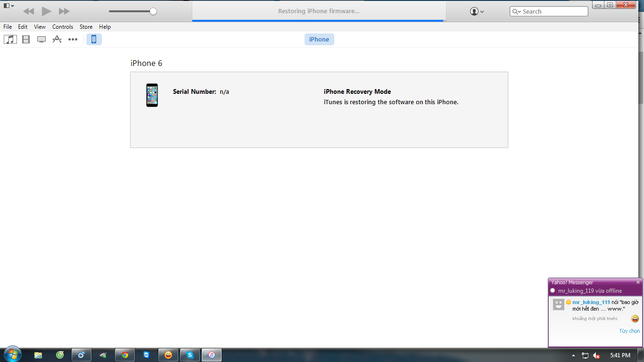The width and height of the screenshot is (644, 362).
Task: Open Windows Explorer from the taskbar
Action: tap(38, 355)
